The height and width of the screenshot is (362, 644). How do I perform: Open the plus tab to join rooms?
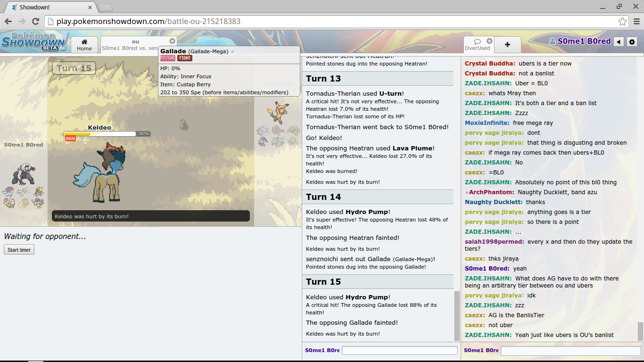(x=507, y=45)
